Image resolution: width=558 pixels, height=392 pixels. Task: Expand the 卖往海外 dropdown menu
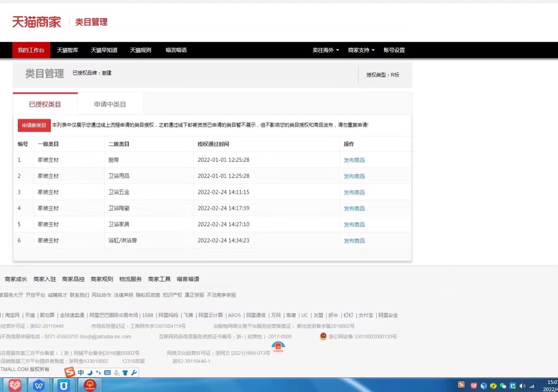pos(325,50)
